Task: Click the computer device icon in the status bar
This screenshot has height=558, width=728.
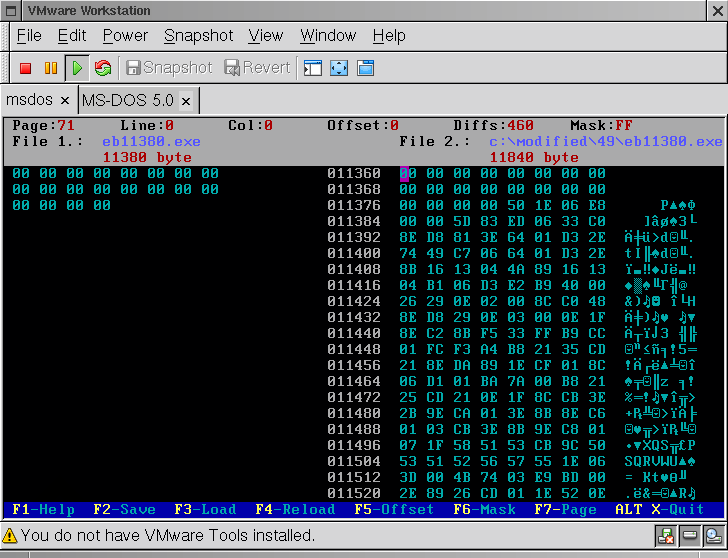Action: point(713,536)
